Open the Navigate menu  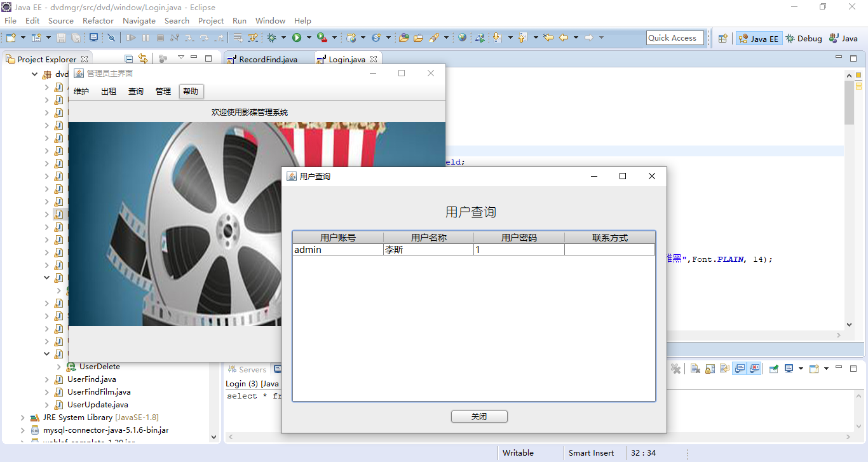[x=139, y=21]
